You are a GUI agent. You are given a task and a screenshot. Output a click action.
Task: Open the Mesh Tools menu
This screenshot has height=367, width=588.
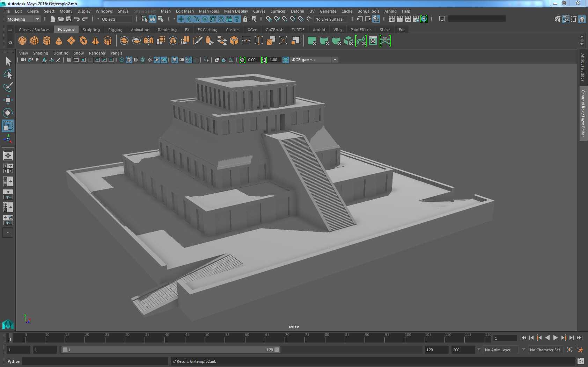coord(209,11)
